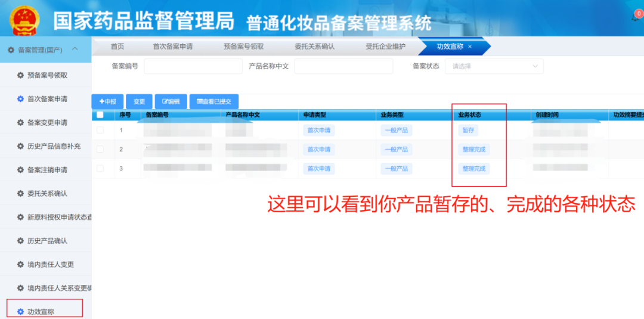Click the 产品名称中文 column header
This screenshot has height=319, width=644.
point(243,115)
